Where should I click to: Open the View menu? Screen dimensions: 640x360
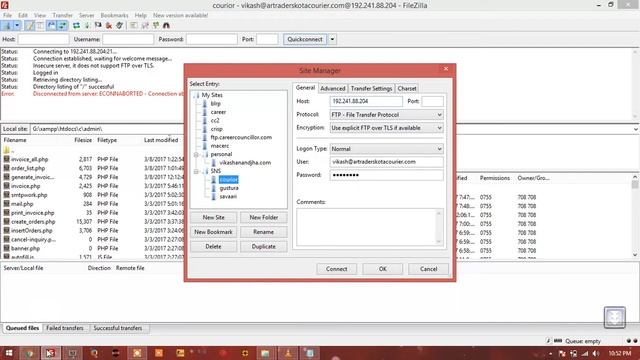(40, 15)
